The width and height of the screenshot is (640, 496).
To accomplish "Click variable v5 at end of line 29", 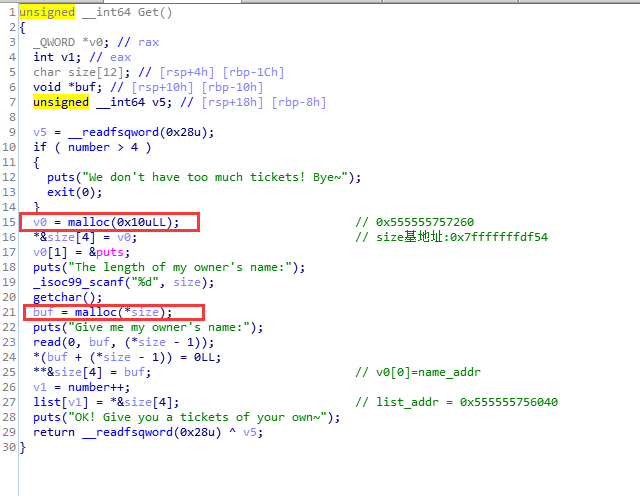I will coord(249,432).
